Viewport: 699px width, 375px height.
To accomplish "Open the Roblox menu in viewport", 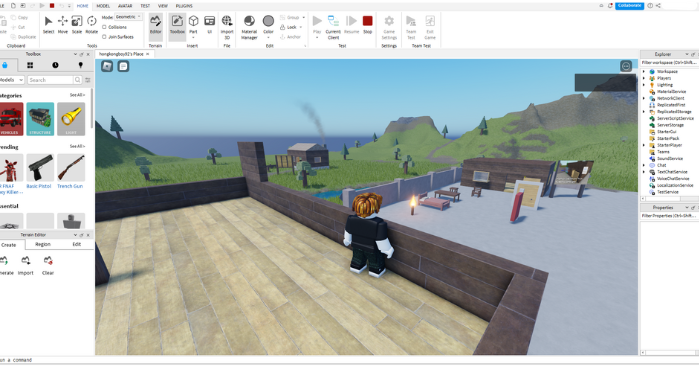I will (107, 66).
